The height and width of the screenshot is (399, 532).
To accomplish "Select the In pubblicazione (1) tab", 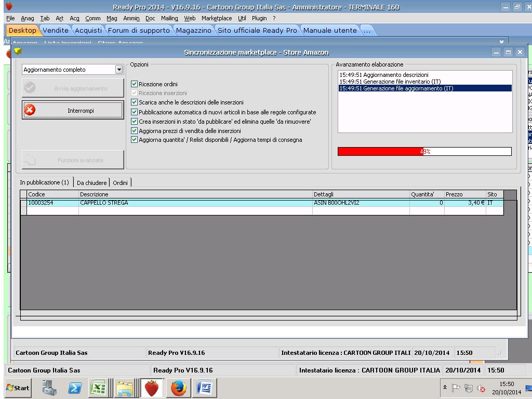I will click(x=45, y=182).
